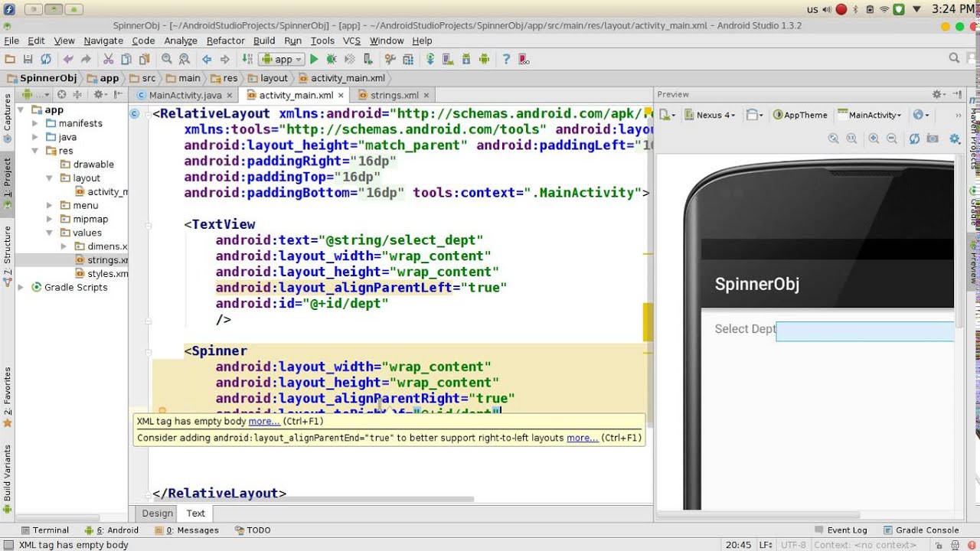Click the Make Project icon
This screenshot has width=980, height=551.
(247, 59)
